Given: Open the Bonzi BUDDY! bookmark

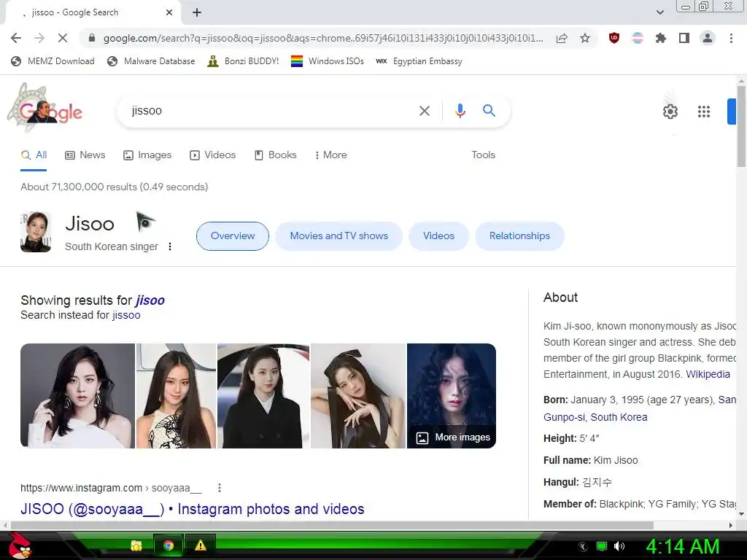Looking at the screenshot, I should coord(243,61).
